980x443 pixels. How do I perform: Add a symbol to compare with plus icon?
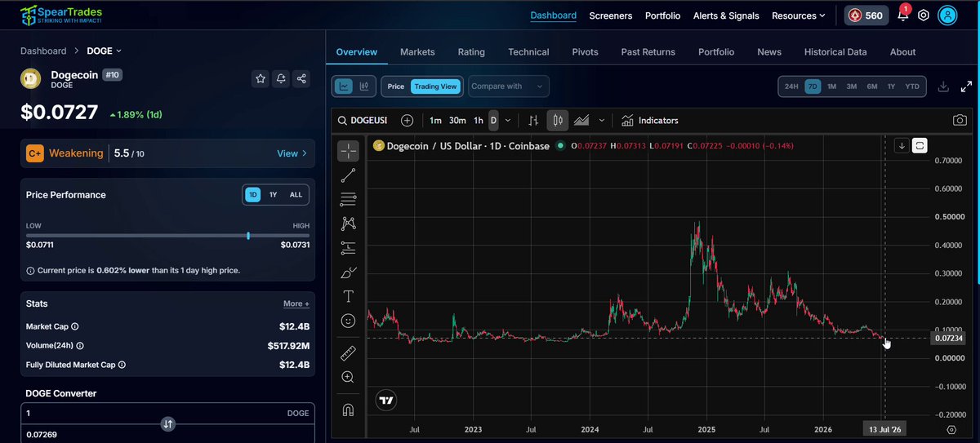(x=407, y=121)
